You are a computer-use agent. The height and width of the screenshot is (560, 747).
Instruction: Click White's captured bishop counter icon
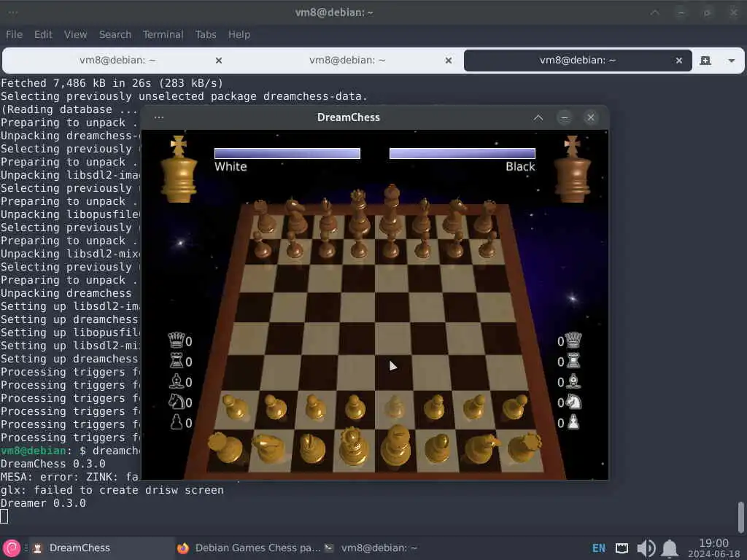click(x=177, y=381)
